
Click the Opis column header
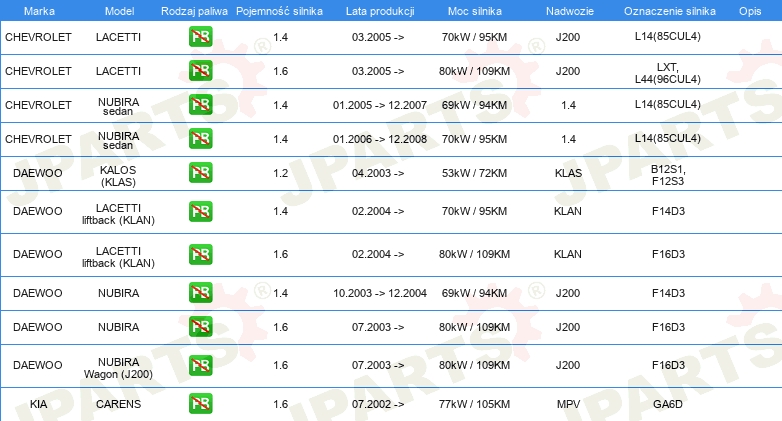pos(750,11)
